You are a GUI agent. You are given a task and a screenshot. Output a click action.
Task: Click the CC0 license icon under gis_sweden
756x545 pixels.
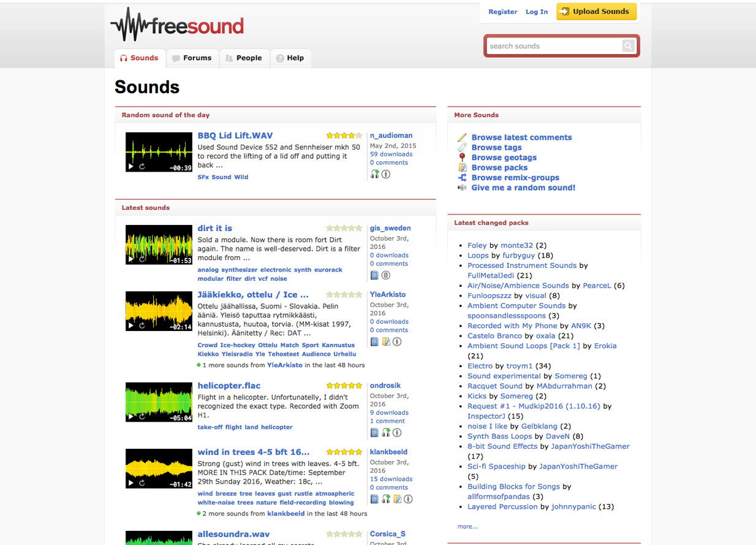(386, 275)
